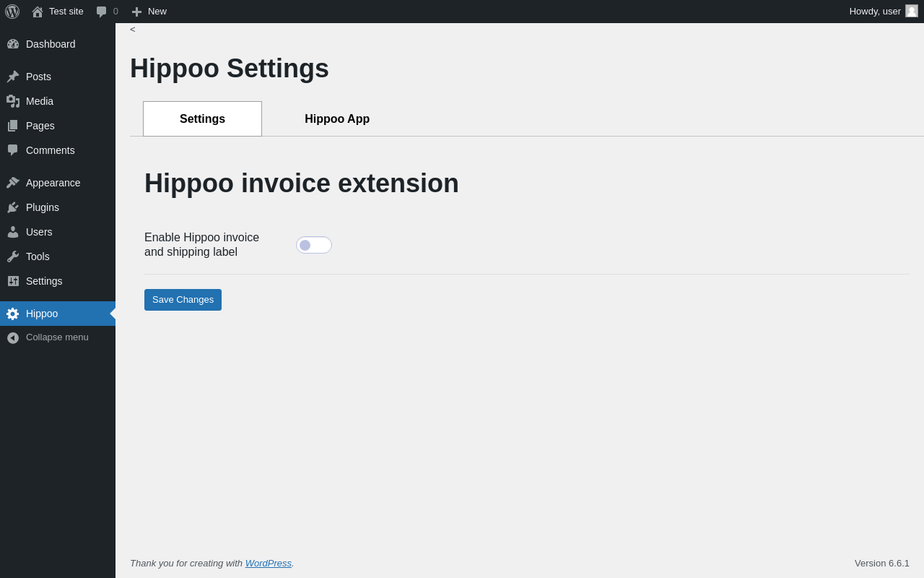924x578 pixels.
Task: Open the Dashboard gauge icon
Action: [x=13, y=44]
